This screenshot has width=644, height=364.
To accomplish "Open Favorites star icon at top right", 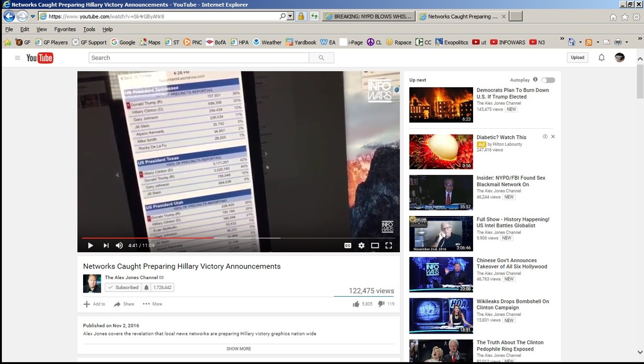I will [x=625, y=17].
